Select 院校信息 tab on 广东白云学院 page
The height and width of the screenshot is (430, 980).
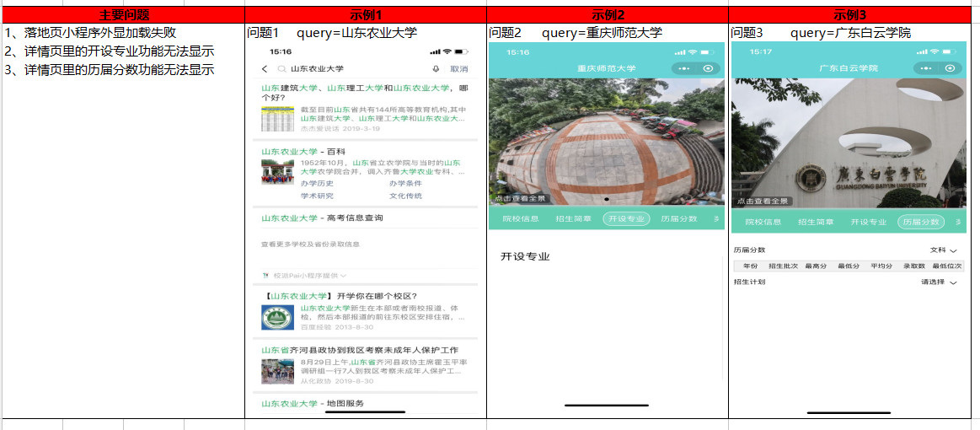pyautogui.click(x=763, y=222)
